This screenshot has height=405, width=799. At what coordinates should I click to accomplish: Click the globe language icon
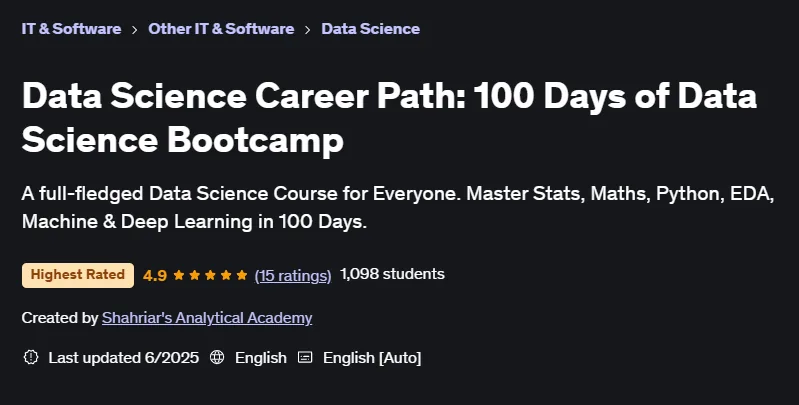[217, 357]
